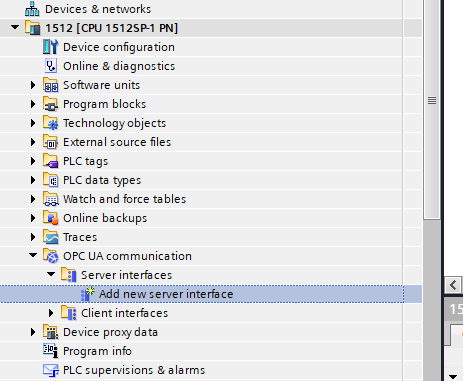Screen dimensions: 463x381
Task: Click the Program info icon
Action: (x=51, y=351)
